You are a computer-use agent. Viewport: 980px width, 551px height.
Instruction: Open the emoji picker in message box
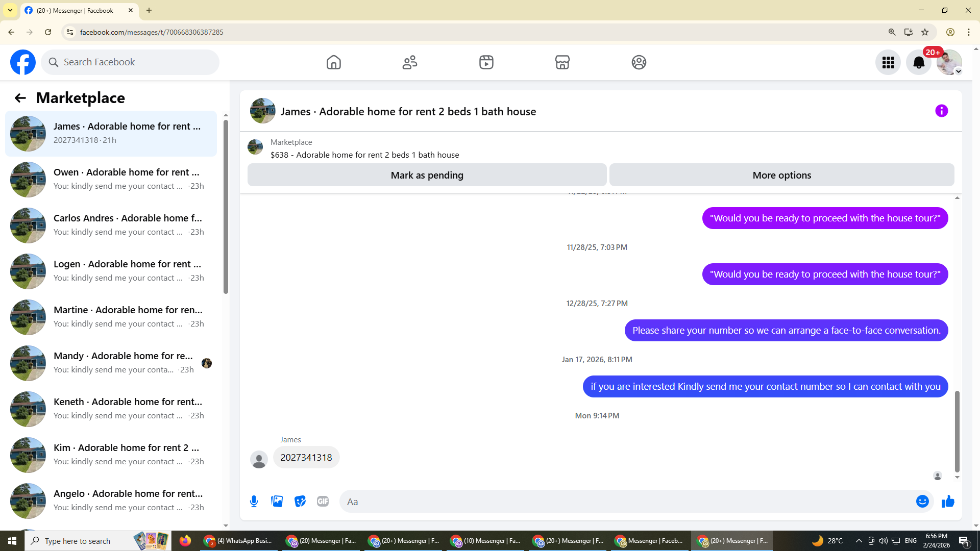point(922,502)
